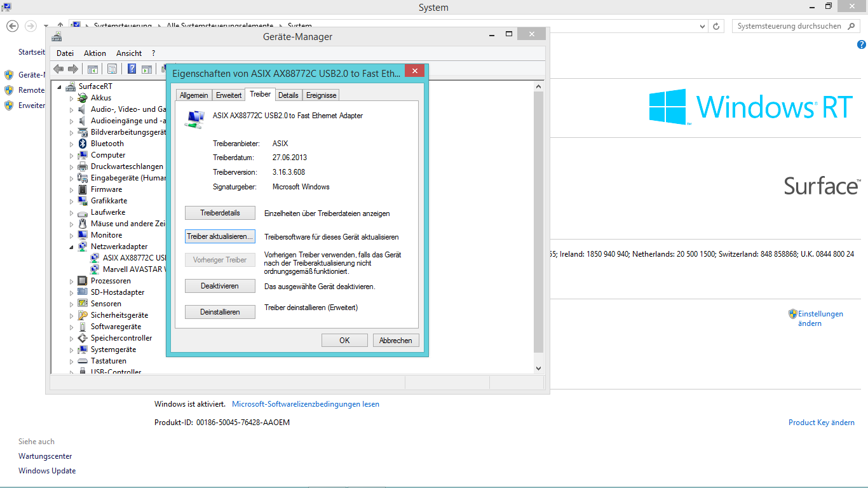The image size is (868, 488).
Task: Click shield icon beside Remote link
Action: pyautogui.click(x=9, y=90)
